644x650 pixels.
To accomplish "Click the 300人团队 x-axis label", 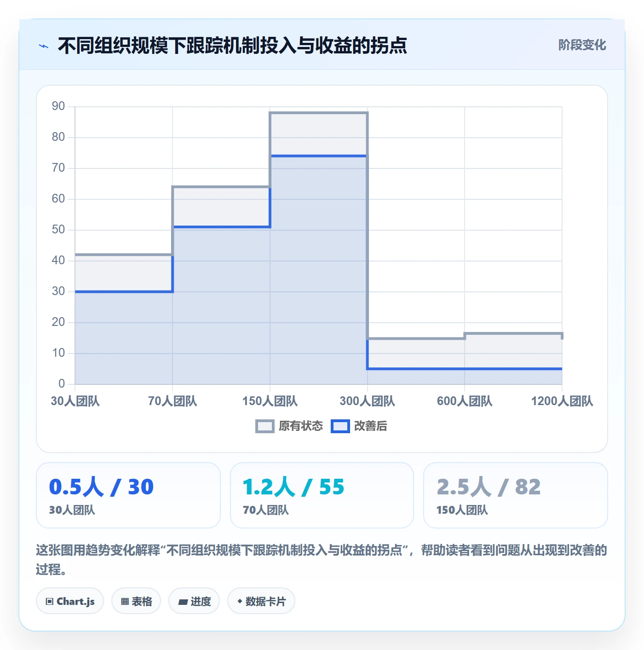I will click(368, 401).
